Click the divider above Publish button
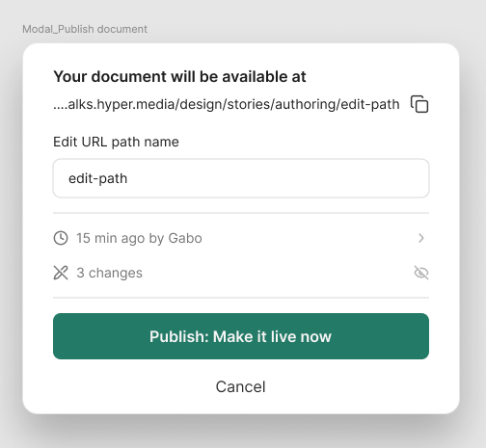Screen dimensions: 486x448 tap(241, 298)
